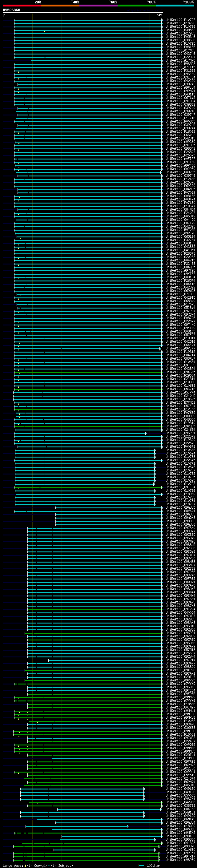Select hit label UniRef100_P18960
The width and height of the screenshot is (197, 868).
pyautogui.click(x=180, y=494)
